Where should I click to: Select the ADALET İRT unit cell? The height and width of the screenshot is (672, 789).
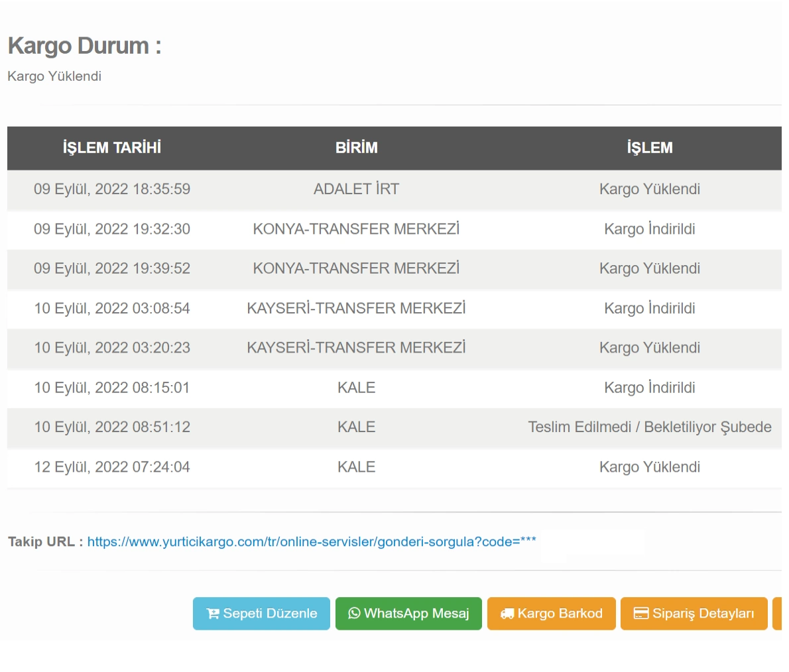click(x=356, y=189)
